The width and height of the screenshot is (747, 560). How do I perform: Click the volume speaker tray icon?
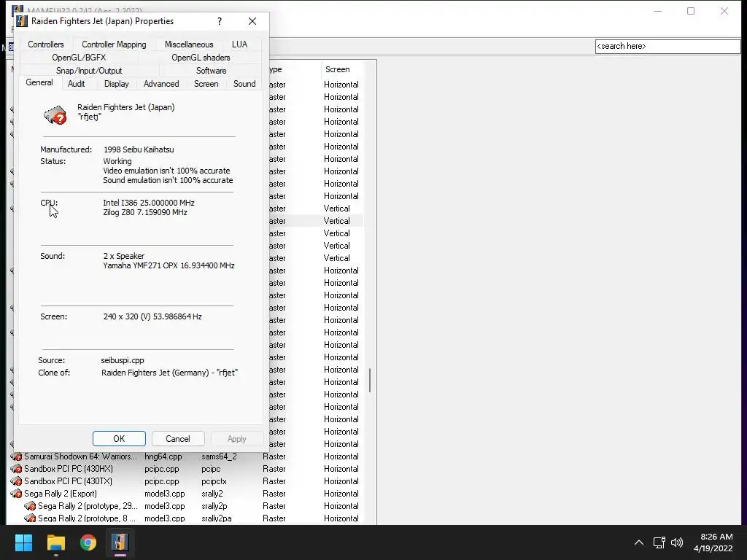pos(676,542)
